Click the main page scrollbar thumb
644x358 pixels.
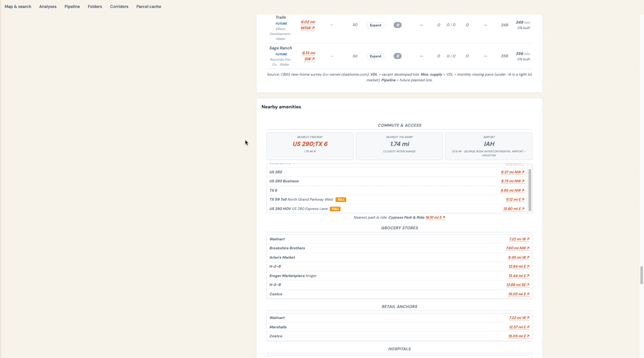click(642, 275)
